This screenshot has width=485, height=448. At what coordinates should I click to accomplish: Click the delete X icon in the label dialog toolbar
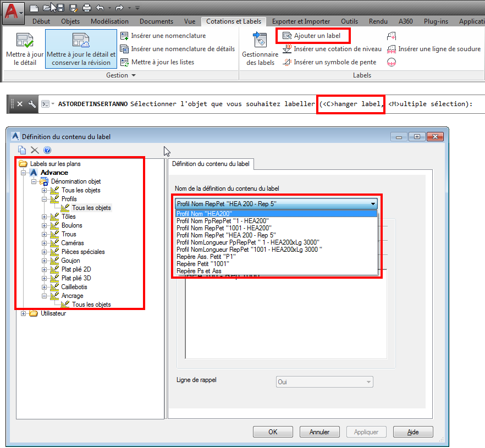pyautogui.click(x=35, y=150)
